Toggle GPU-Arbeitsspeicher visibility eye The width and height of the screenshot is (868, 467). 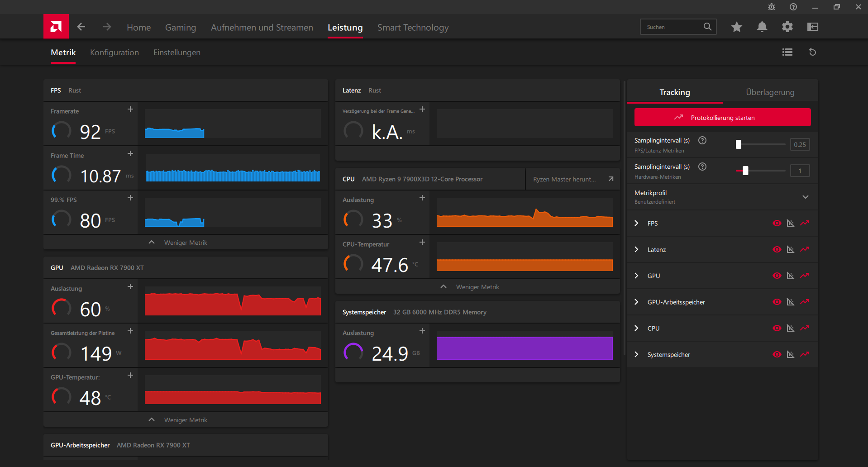pos(777,302)
